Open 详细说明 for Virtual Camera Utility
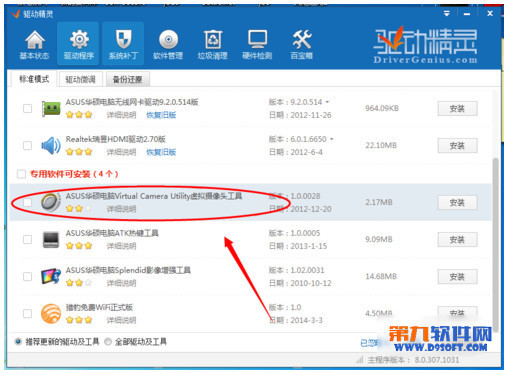Image resolution: width=508 pixels, height=373 pixels. pyautogui.click(x=121, y=209)
